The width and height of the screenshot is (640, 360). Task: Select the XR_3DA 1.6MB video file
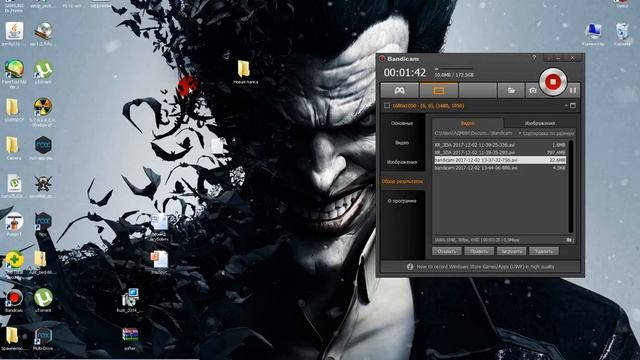(500, 145)
